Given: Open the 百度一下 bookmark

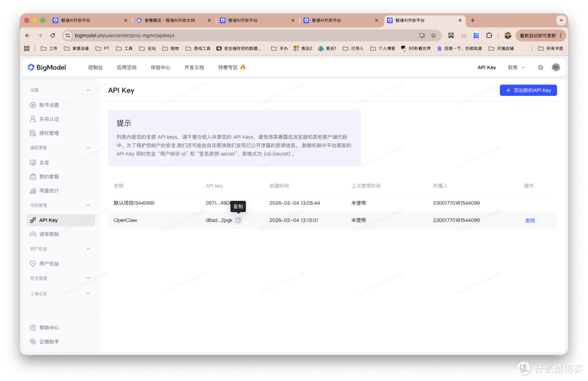Looking at the screenshot, I should 459,48.
